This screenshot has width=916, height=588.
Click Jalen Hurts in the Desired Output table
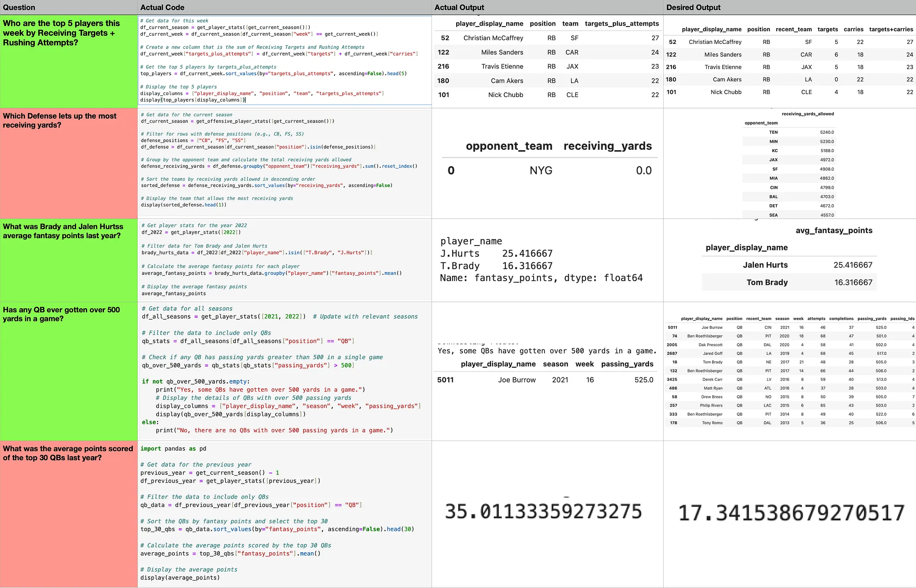coord(765,265)
